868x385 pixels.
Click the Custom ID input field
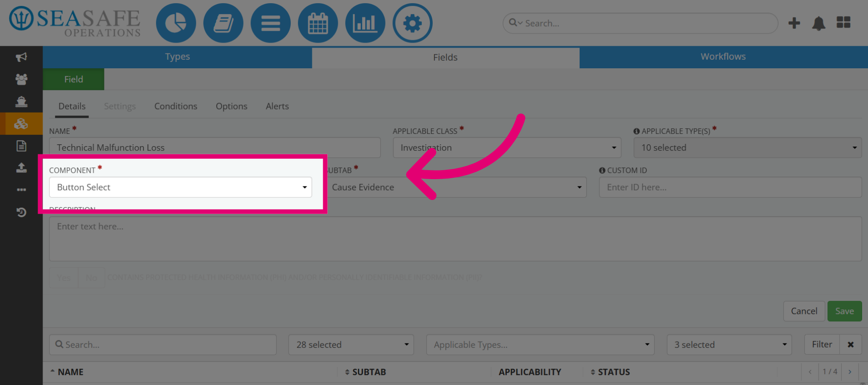click(731, 187)
